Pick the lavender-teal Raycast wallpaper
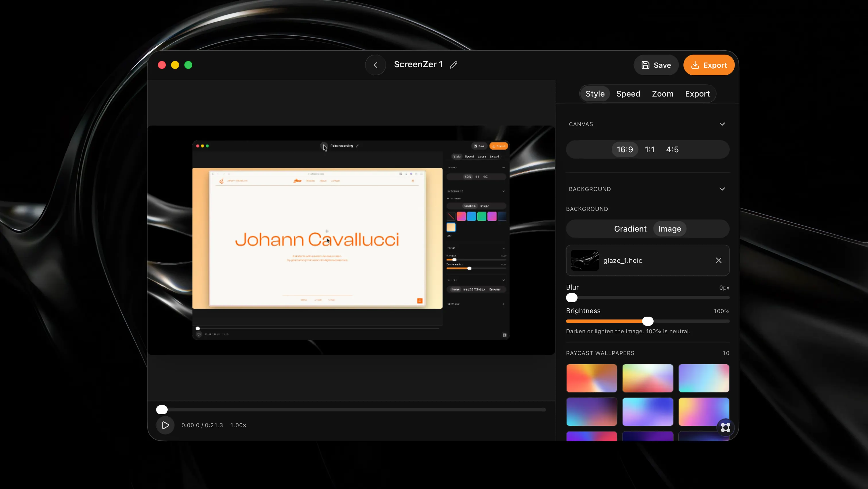 [x=704, y=378]
